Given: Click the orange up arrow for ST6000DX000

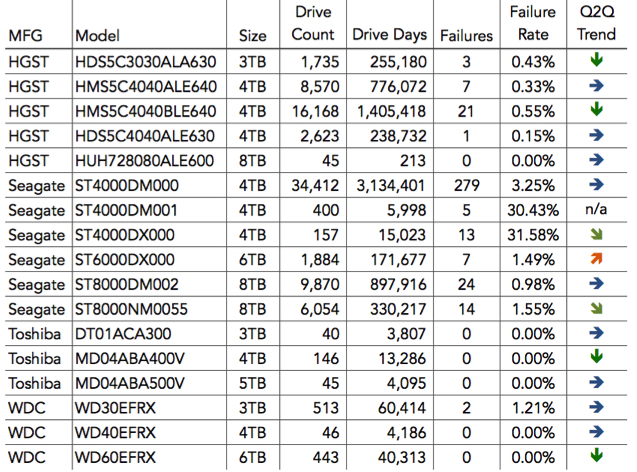Looking at the screenshot, I should (596, 258).
